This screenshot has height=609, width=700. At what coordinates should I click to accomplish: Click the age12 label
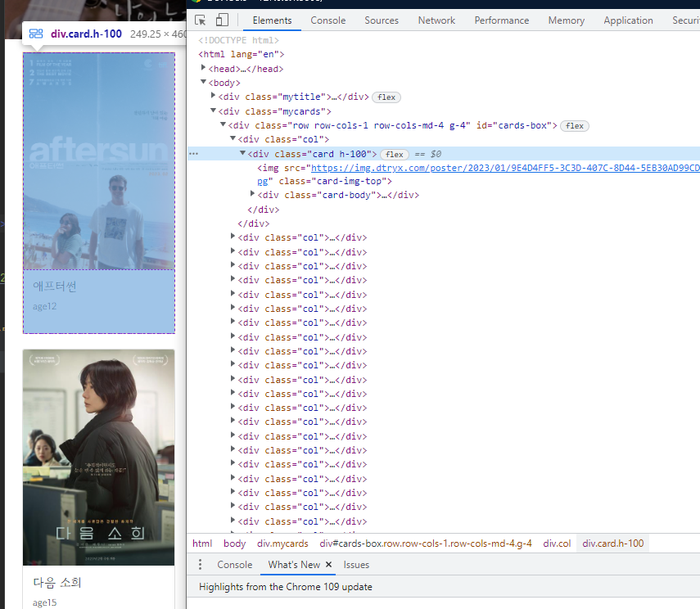45,306
